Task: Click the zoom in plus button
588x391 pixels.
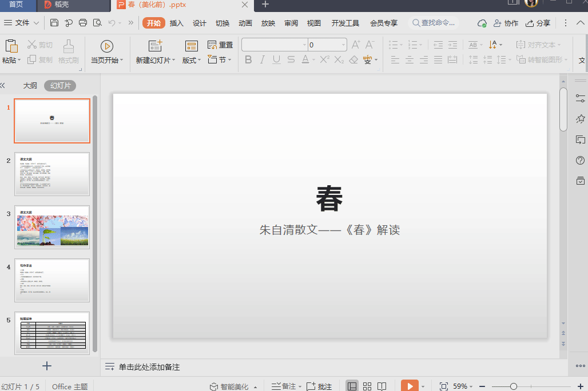Action: point(580,386)
